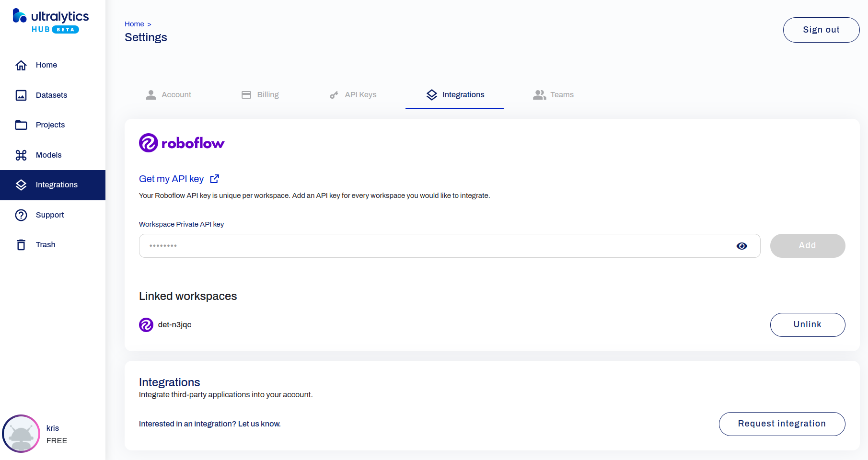Click the kris username text

point(53,428)
